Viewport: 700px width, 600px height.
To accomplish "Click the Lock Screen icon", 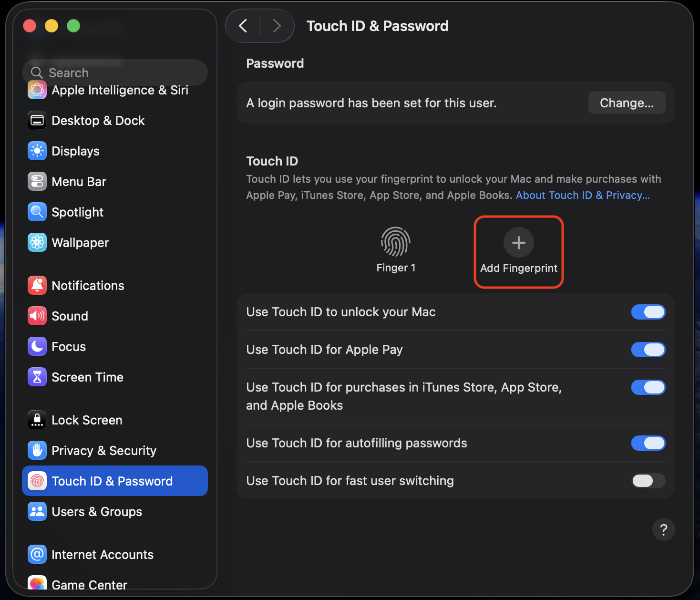I will point(37,420).
